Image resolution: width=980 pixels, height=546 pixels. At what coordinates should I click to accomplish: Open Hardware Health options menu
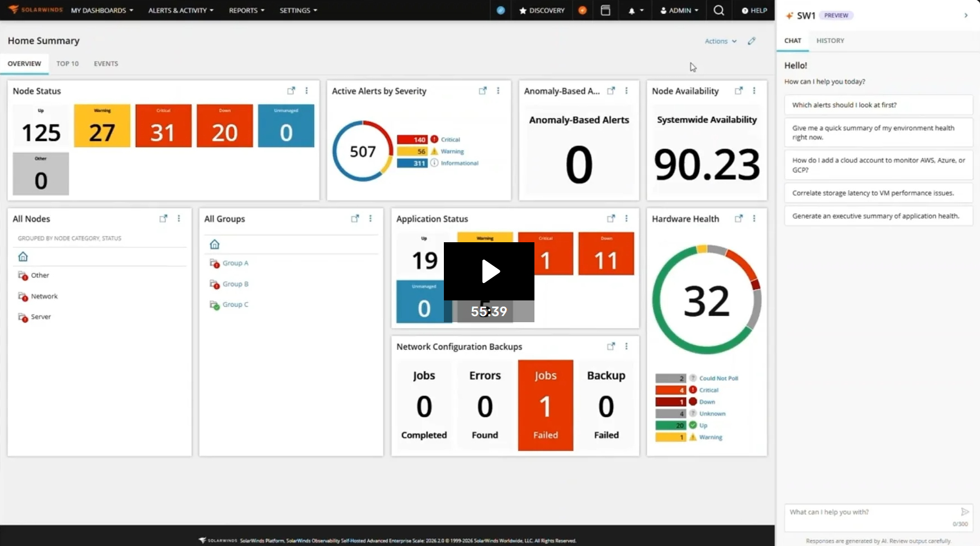coord(754,219)
